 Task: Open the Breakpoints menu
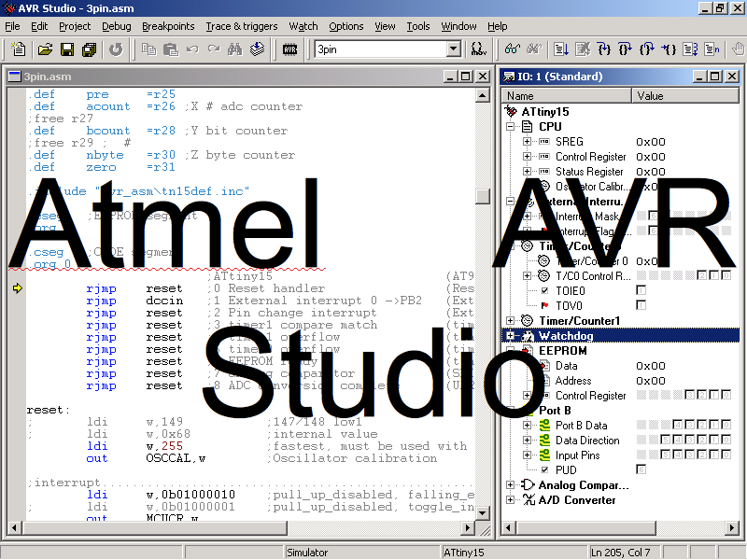coord(168,26)
